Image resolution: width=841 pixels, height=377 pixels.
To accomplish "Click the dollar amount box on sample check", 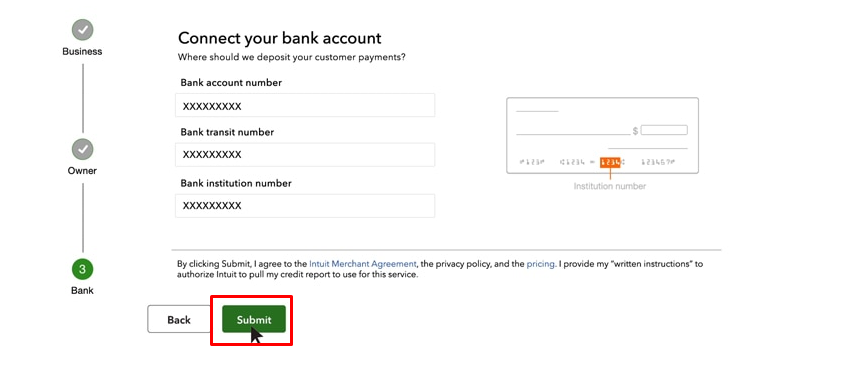I will pyautogui.click(x=664, y=130).
